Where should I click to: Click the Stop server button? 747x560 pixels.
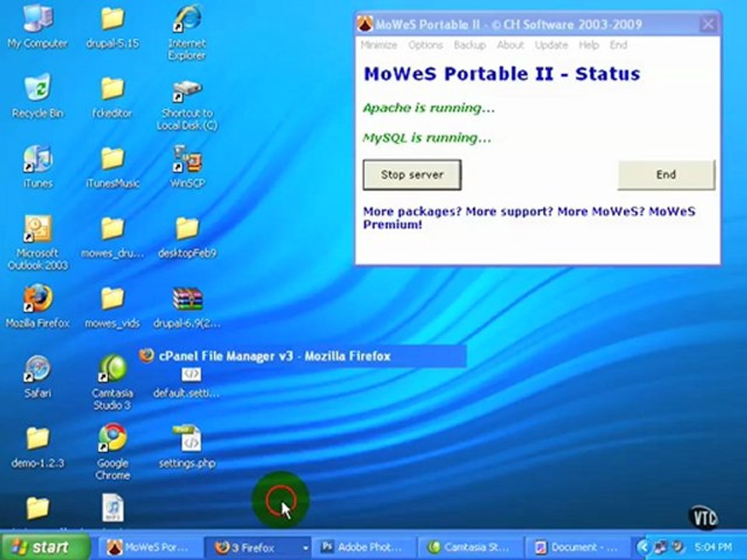tap(412, 175)
